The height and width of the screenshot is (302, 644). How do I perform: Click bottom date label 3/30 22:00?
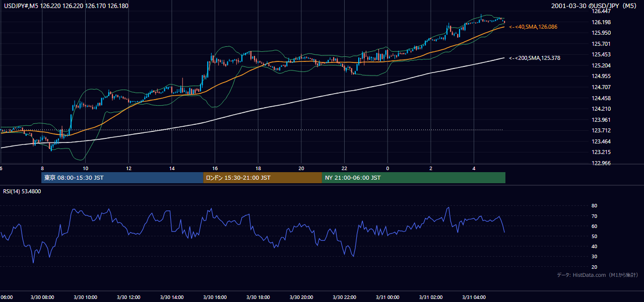tap(345, 297)
